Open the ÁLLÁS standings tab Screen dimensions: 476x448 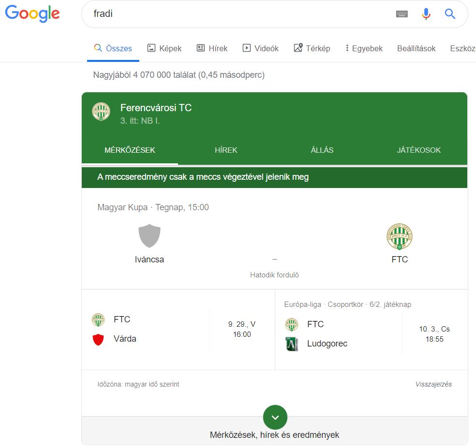click(322, 150)
